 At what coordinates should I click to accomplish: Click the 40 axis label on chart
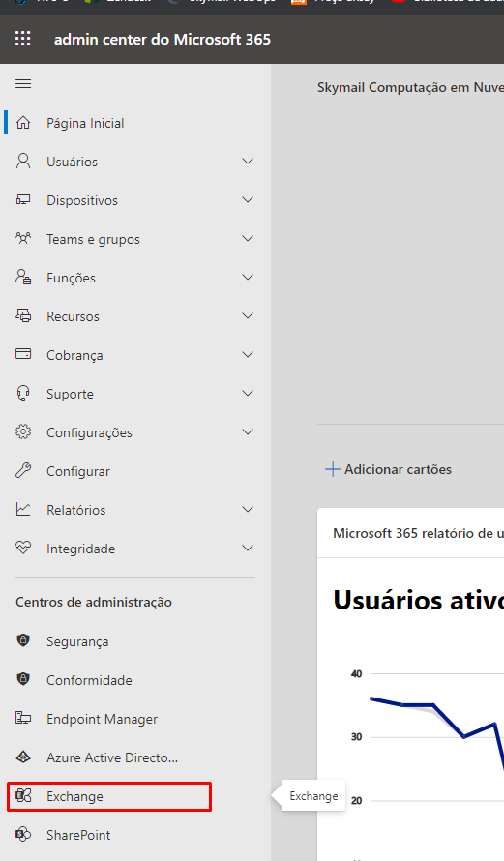(356, 673)
